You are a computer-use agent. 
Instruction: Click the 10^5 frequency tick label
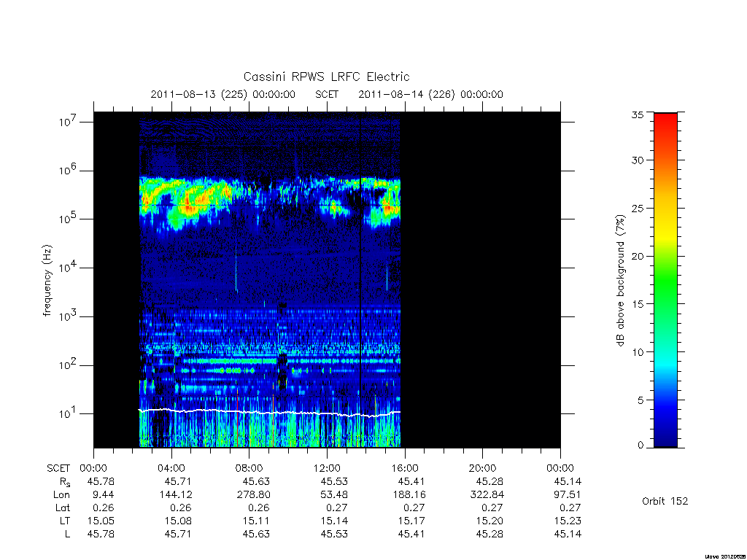click(69, 219)
